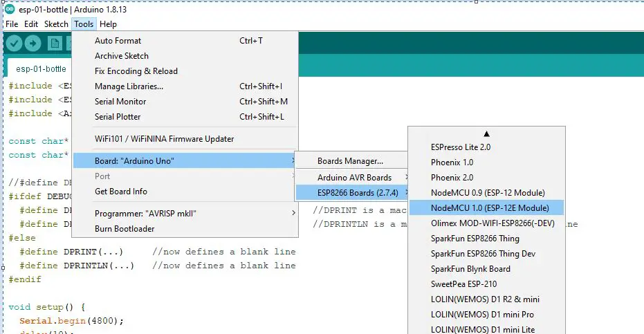The width and height of the screenshot is (644, 334).
Task: Select SparkFun Blynk Board
Action: click(x=487, y=269)
